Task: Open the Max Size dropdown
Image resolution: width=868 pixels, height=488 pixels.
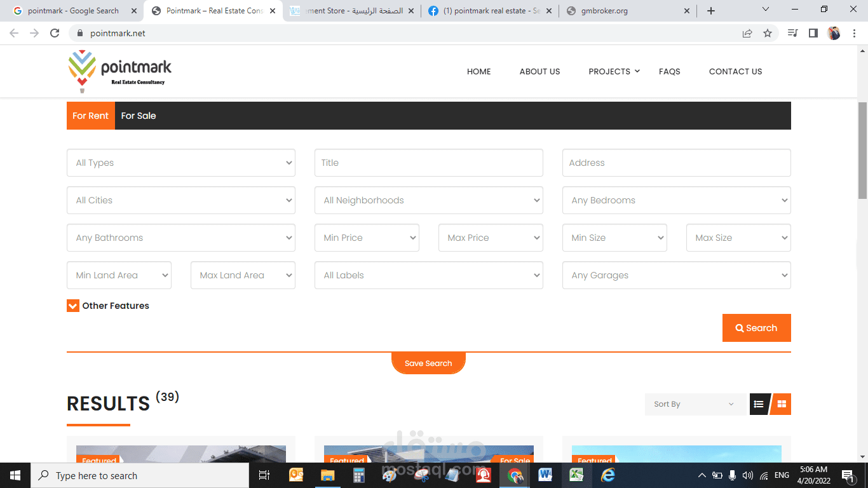Action: (x=738, y=238)
